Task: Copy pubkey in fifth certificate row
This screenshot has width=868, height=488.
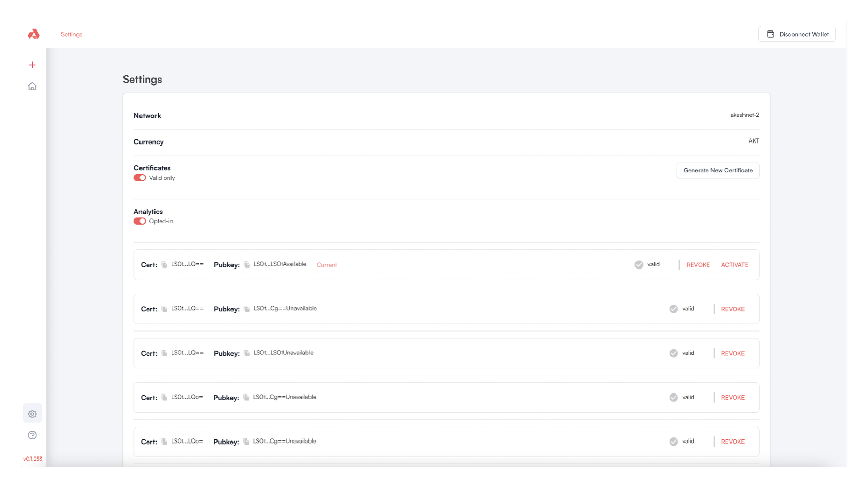Action: (246, 442)
